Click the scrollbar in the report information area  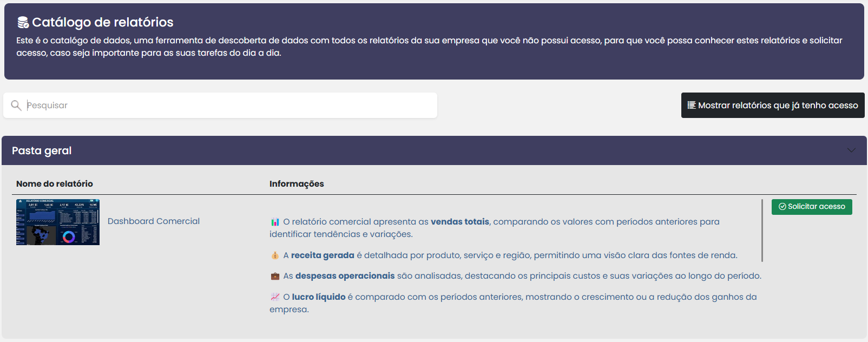(x=762, y=231)
